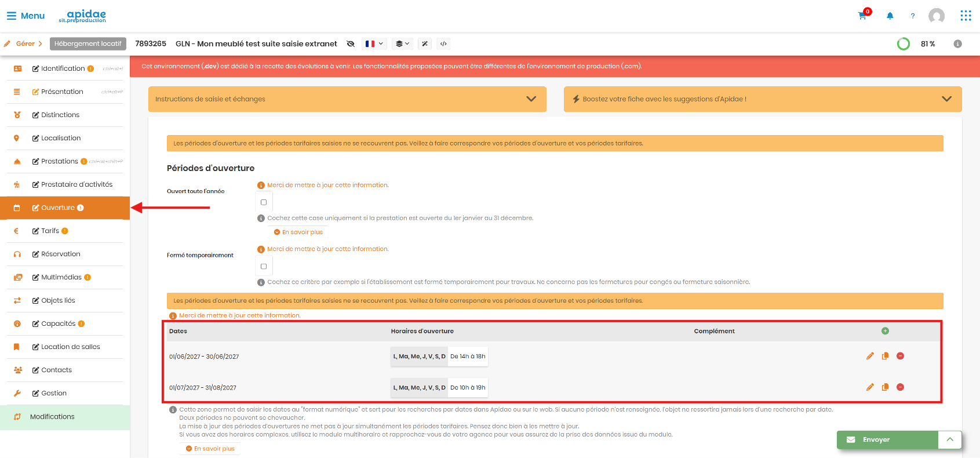This screenshot has width=980, height=458.
Task: Click the 81 % completion progress ring
Action: click(904, 44)
